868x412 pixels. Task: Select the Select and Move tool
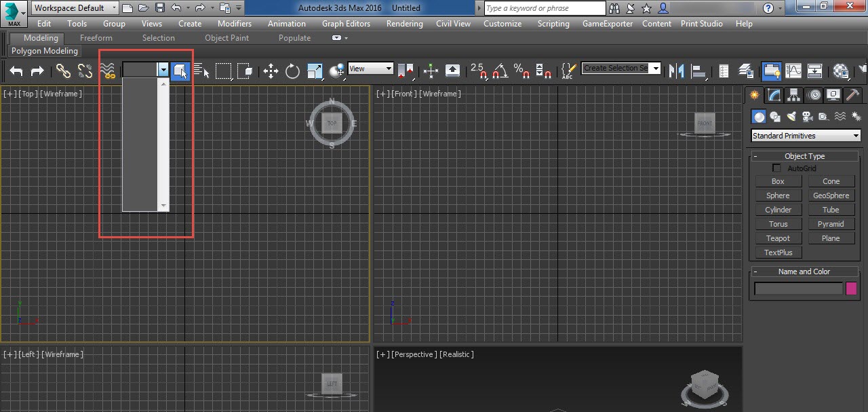click(271, 71)
